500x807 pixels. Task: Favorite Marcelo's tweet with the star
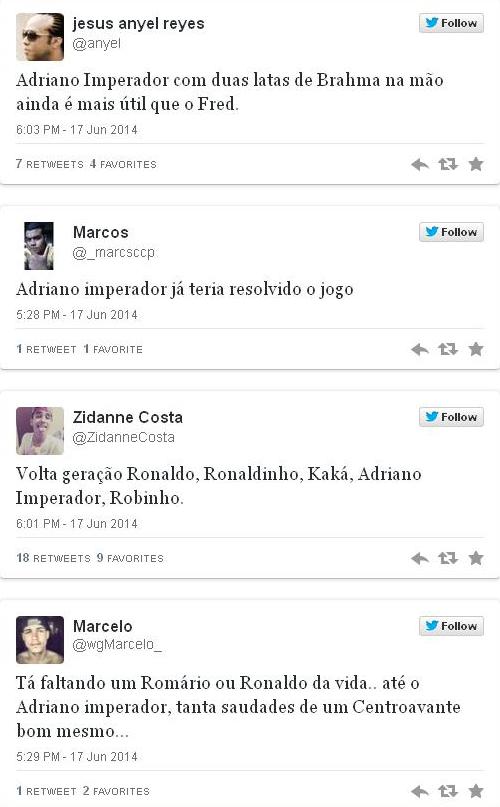click(x=476, y=791)
